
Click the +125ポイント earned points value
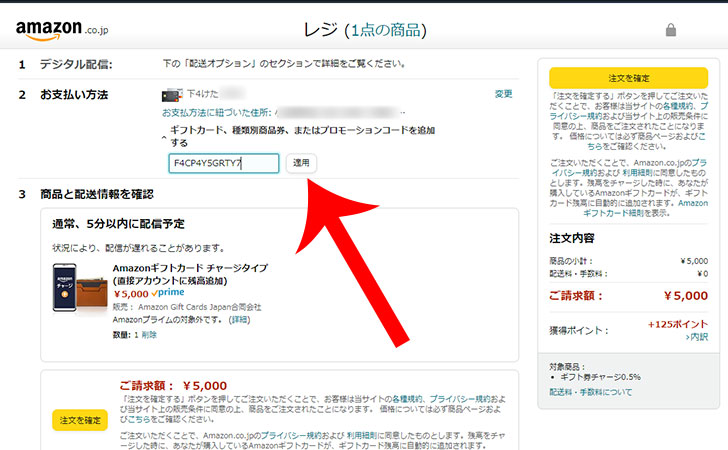678,324
